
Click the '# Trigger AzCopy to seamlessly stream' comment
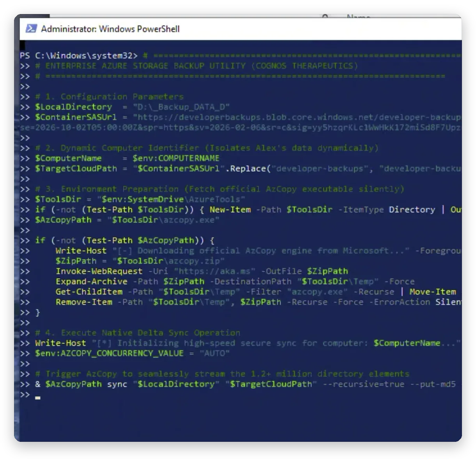click(x=222, y=374)
